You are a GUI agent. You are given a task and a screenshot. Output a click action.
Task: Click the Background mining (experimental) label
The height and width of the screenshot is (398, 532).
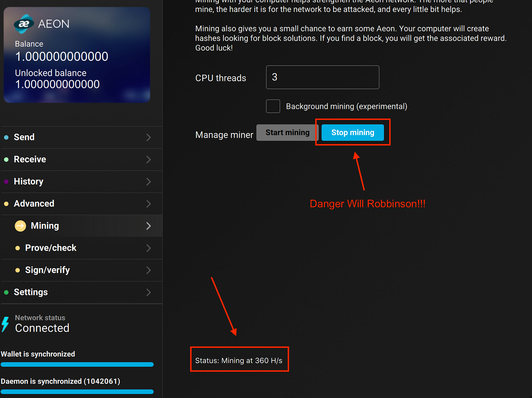coord(346,106)
